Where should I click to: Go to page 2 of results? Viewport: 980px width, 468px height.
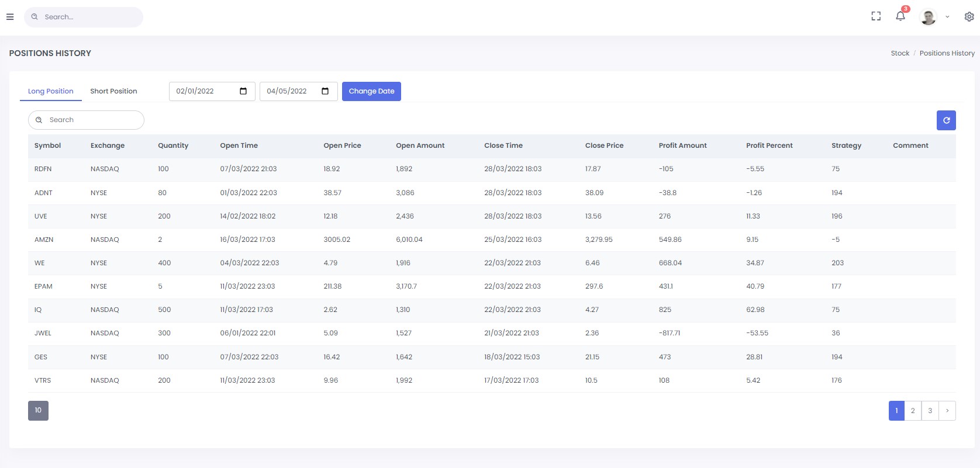(x=912, y=411)
